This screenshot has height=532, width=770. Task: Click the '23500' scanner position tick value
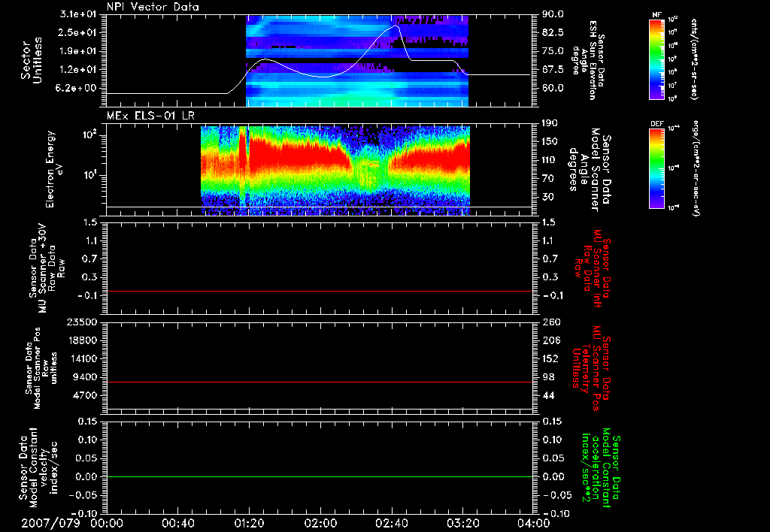(82, 322)
